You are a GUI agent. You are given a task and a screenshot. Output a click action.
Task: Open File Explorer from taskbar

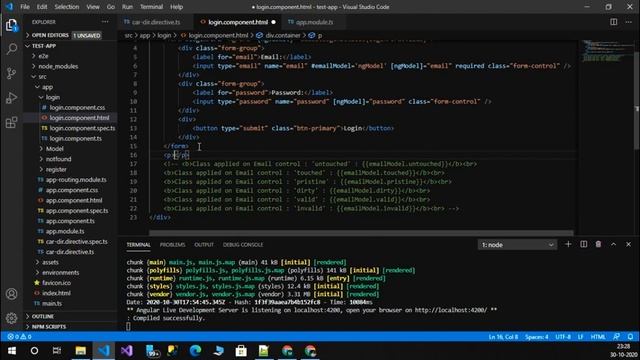(x=80, y=351)
